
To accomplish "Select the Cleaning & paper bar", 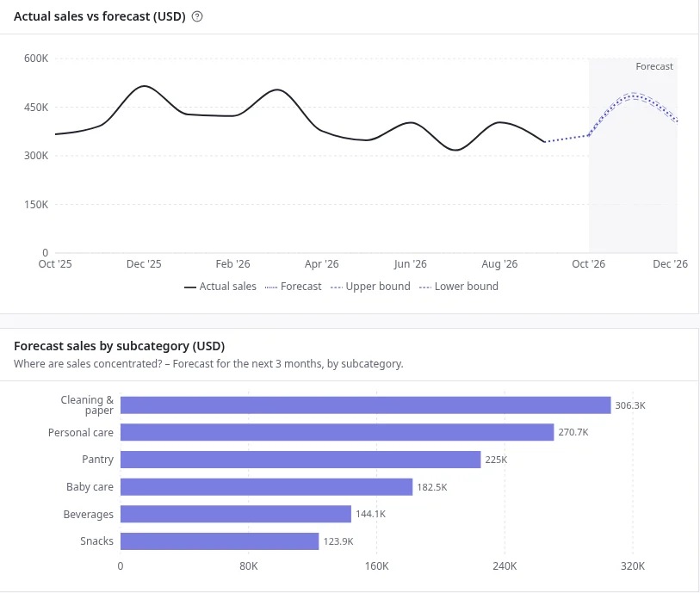I will click(x=366, y=405).
